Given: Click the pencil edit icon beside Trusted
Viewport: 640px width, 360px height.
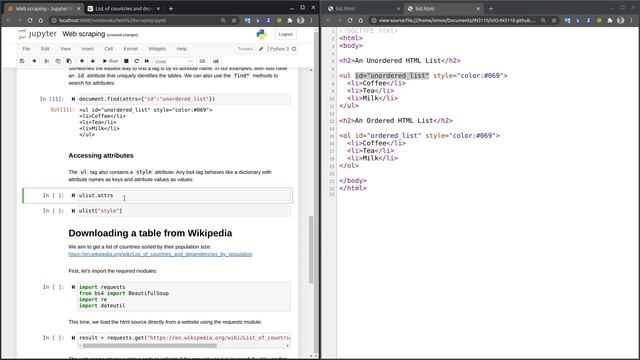Looking at the screenshot, I should 261,49.
